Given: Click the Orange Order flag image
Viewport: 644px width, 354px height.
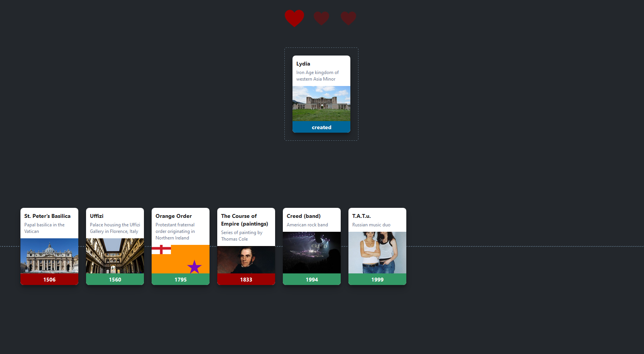Looking at the screenshot, I should (181, 259).
